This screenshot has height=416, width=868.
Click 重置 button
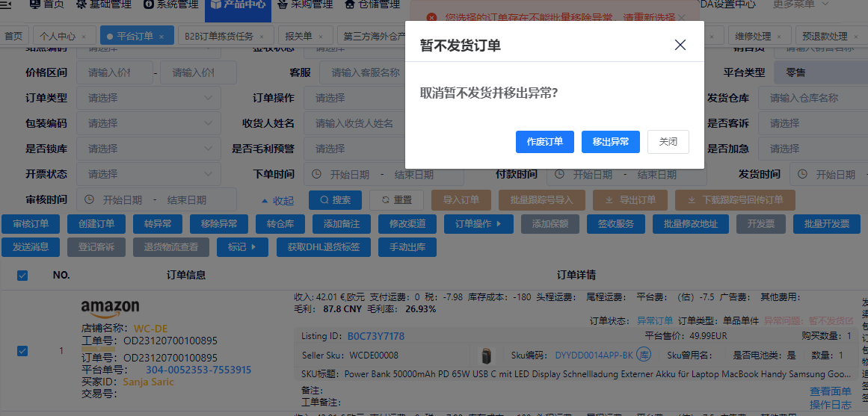pos(396,200)
